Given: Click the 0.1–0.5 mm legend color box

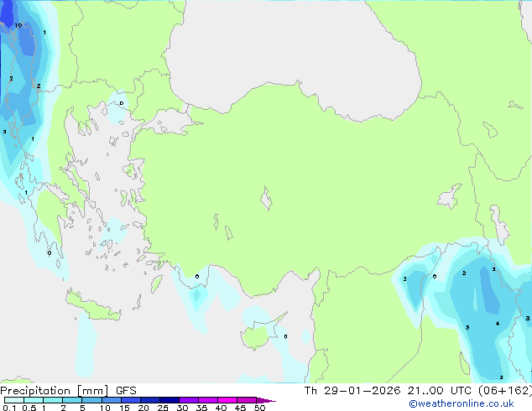Looking at the screenshot, I should pyautogui.click(x=14, y=400).
